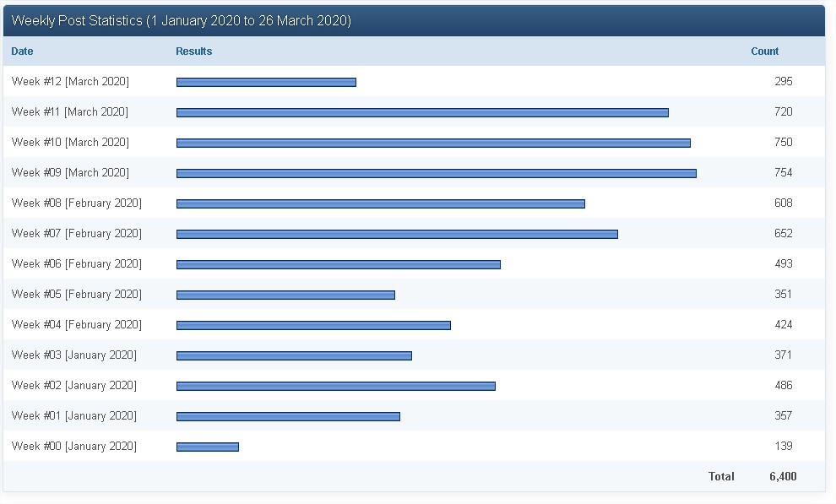Click the Week #02 count value 486
Screen dimensions: 836x504
pyautogui.click(x=783, y=385)
